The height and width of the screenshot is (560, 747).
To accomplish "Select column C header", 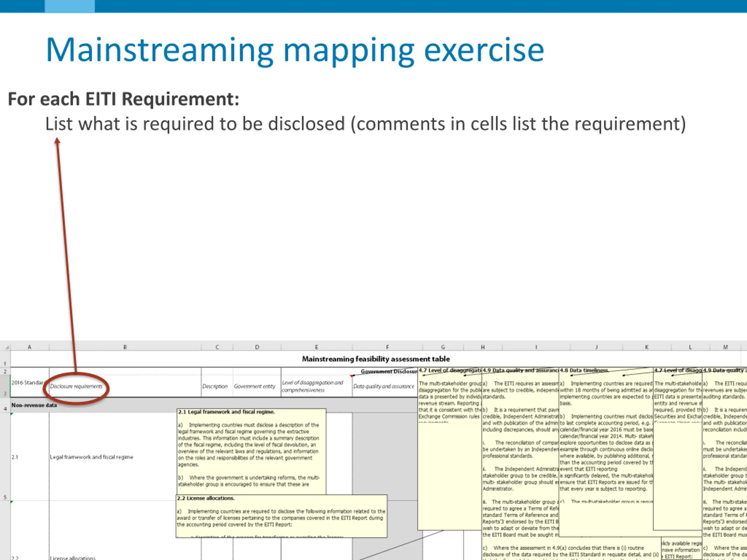I will point(217,347).
